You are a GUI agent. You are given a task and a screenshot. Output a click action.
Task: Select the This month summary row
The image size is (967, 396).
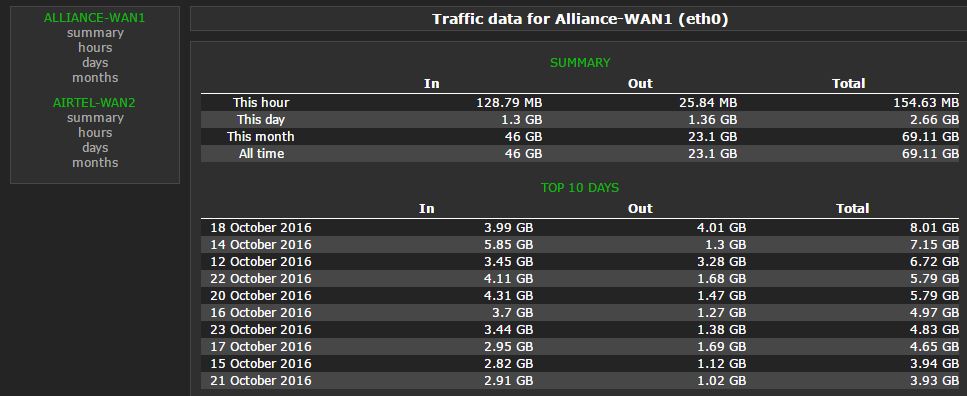[x=580, y=136]
